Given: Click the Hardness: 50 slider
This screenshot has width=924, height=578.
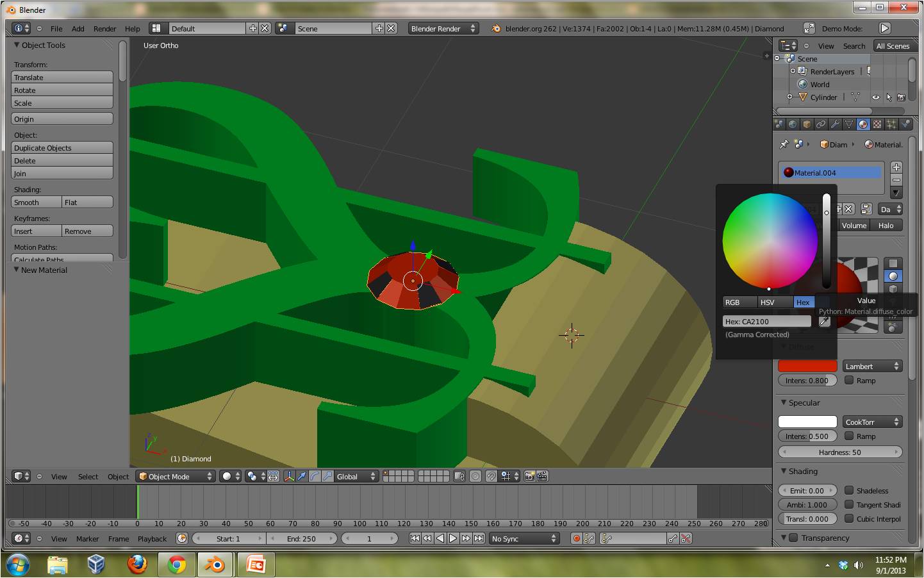Looking at the screenshot, I should pos(840,452).
